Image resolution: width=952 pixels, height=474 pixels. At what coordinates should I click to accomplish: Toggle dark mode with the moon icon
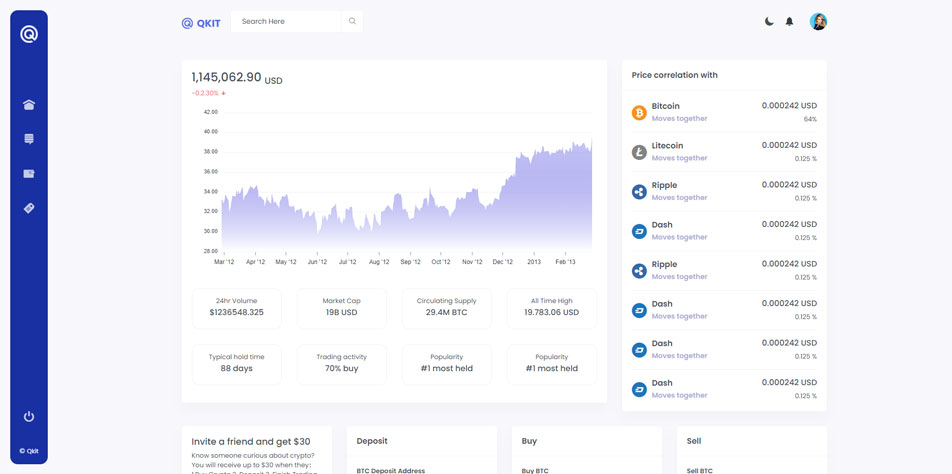(x=769, y=21)
